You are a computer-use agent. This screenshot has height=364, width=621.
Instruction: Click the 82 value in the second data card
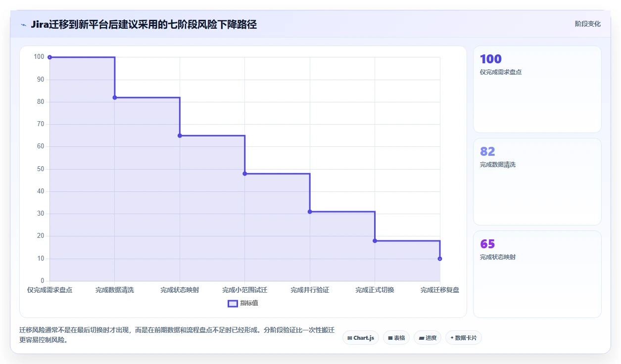[x=487, y=151]
